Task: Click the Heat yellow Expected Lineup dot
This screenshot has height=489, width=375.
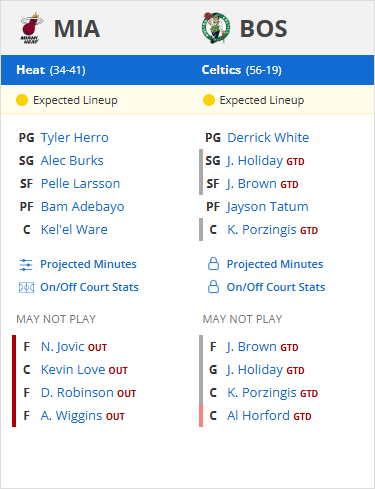Action: point(22,100)
